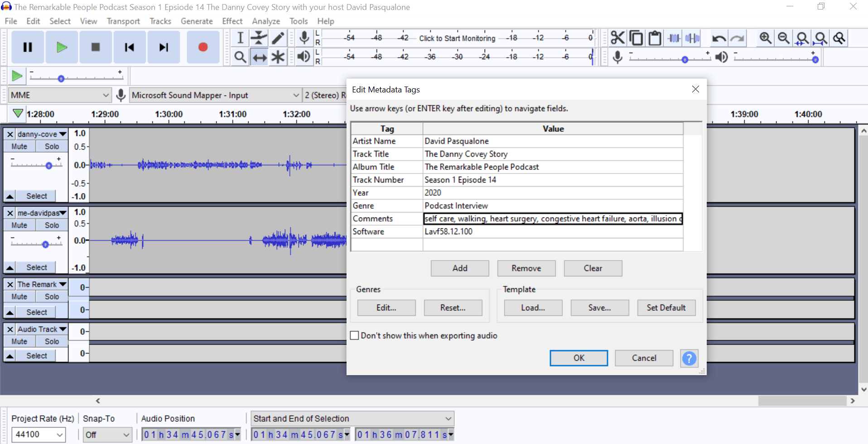Click the Silence Audio icon

tap(693, 38)
